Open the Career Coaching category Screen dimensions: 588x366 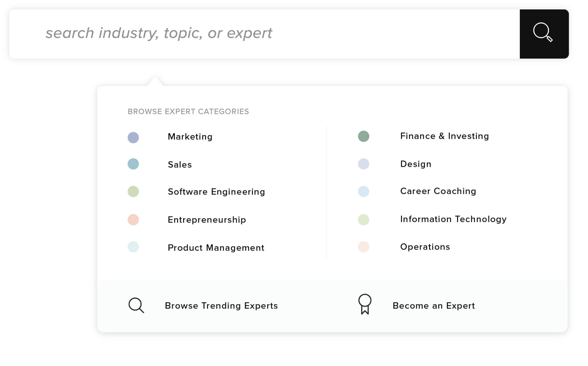[x=438, y=191]
